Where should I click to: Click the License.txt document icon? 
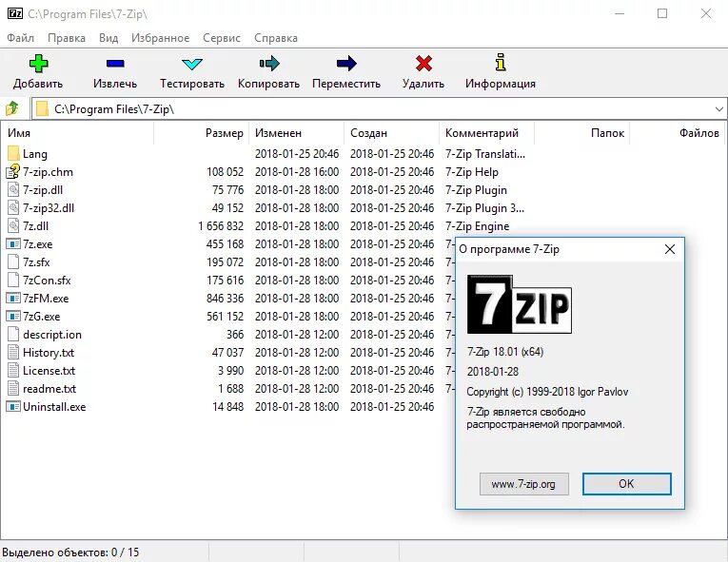13,370
